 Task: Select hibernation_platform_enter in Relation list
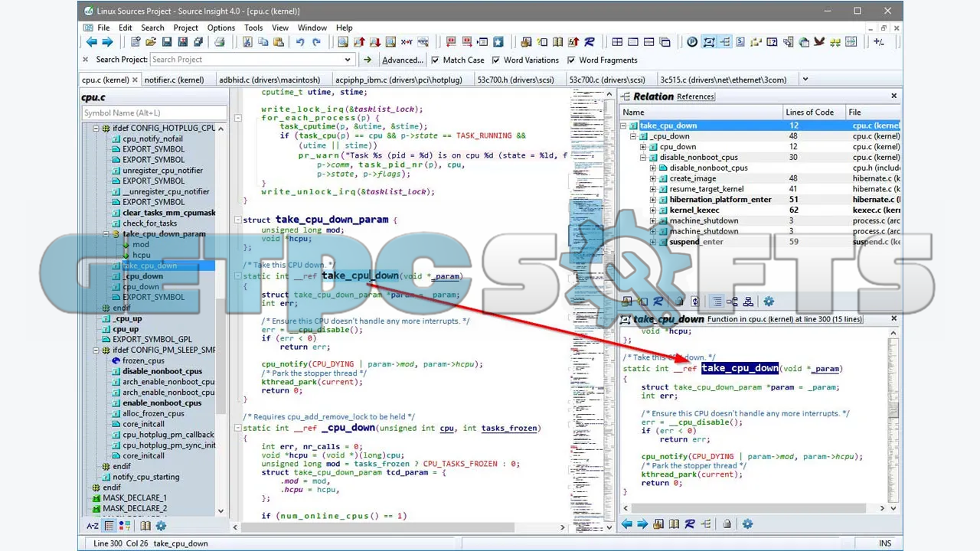point(720,200)
